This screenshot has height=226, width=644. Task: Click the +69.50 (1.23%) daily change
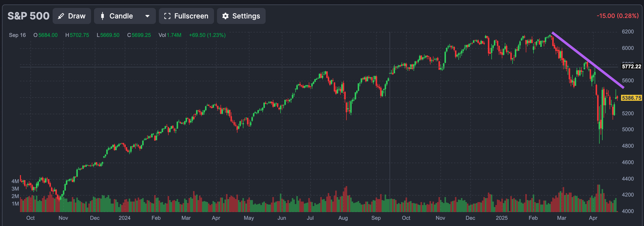pos(207,35)
